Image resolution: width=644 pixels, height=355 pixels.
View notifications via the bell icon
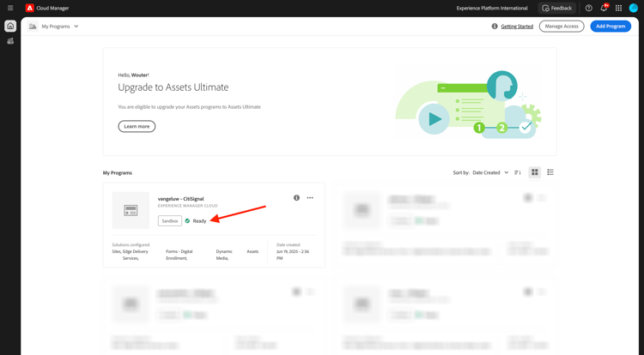(x=604, y=8)
